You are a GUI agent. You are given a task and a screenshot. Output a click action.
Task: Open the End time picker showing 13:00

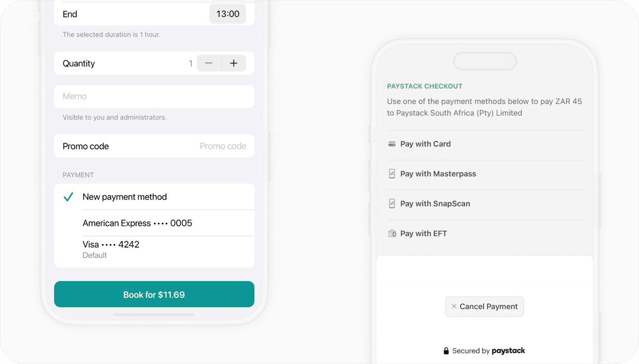point(228,14)
